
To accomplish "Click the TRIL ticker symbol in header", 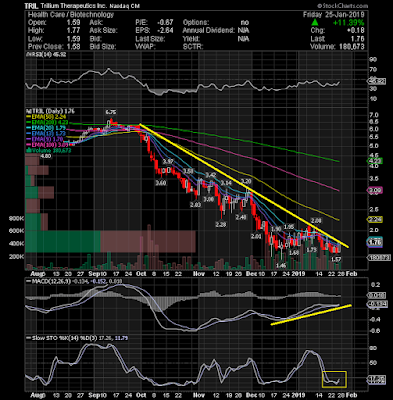I will tap(32, 6).
